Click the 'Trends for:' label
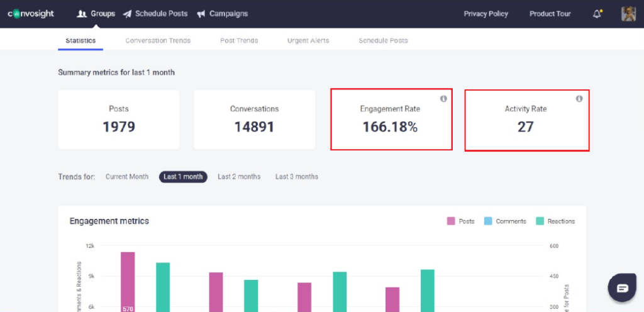 click(76, 177)
